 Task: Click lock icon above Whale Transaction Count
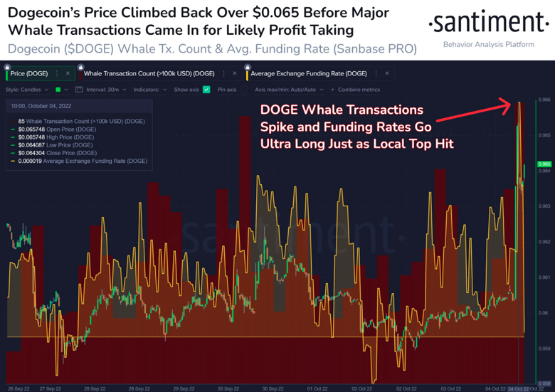click(80, 67)
